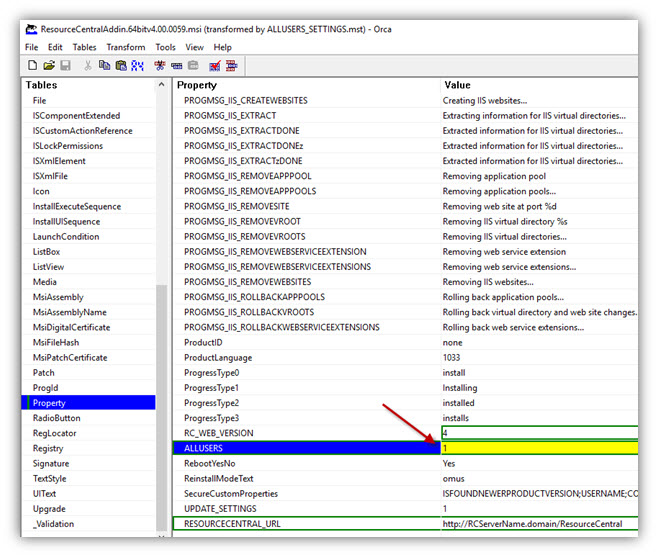The image size is (658, 557).
Task: Select the Signature table
Action: tap(51, 463)
